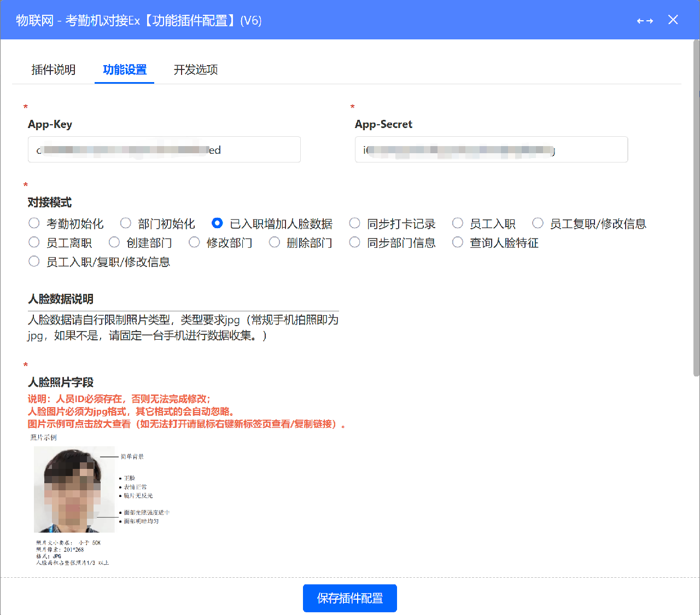The height and width of the screenshot is (615, 700).
Task: Enlarge the face photo example image
Action: click(x=98, y=500)
